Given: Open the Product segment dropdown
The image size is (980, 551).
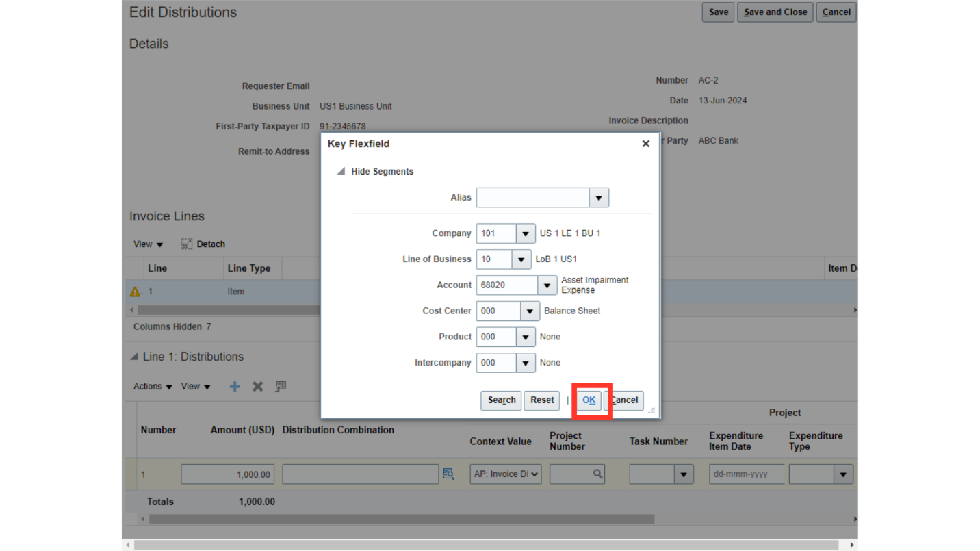Looking at the screenshot, I should (x=526, y=337).
